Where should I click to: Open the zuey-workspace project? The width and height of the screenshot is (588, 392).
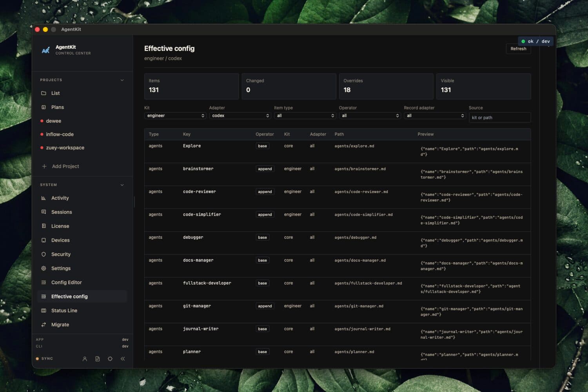pyautogui.click(x=65, y=148)
